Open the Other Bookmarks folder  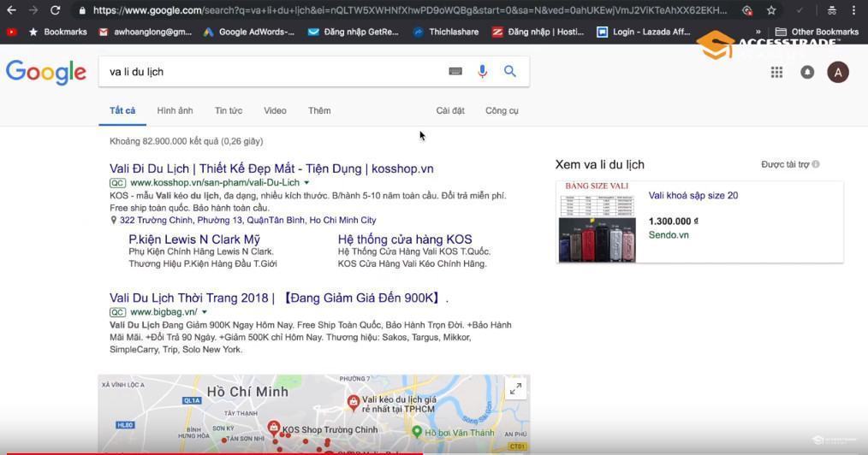tap(817, 32)
